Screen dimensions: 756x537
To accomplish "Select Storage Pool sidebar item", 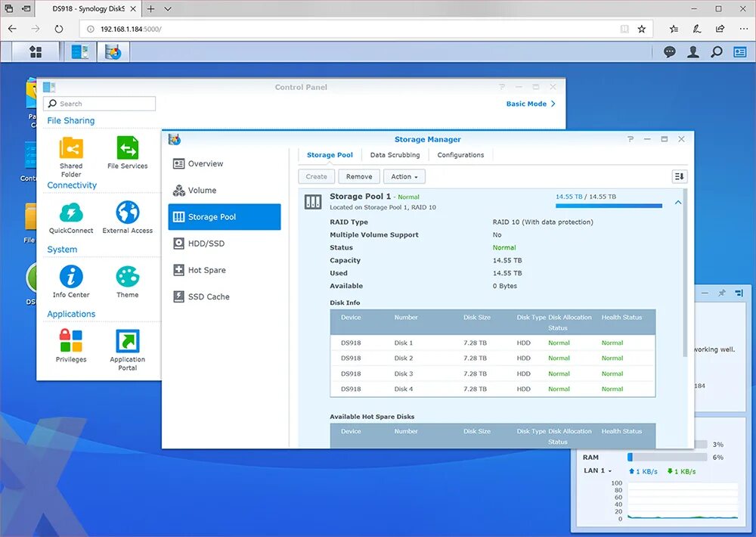I will pyautogui.click(x=225, y=216).
